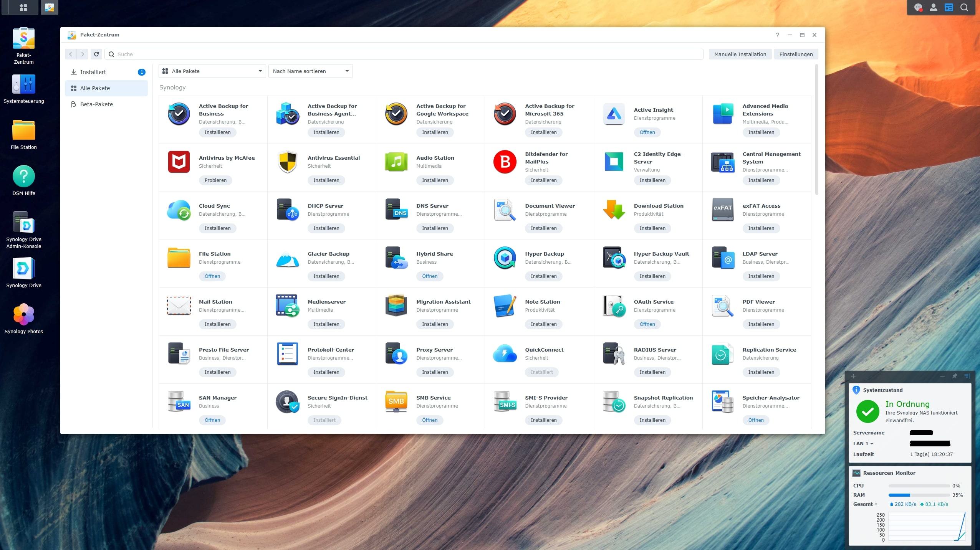Expand the LAN 1 selector in Systemzustand
The image size is (980, 550).
(x=863, y=443)
